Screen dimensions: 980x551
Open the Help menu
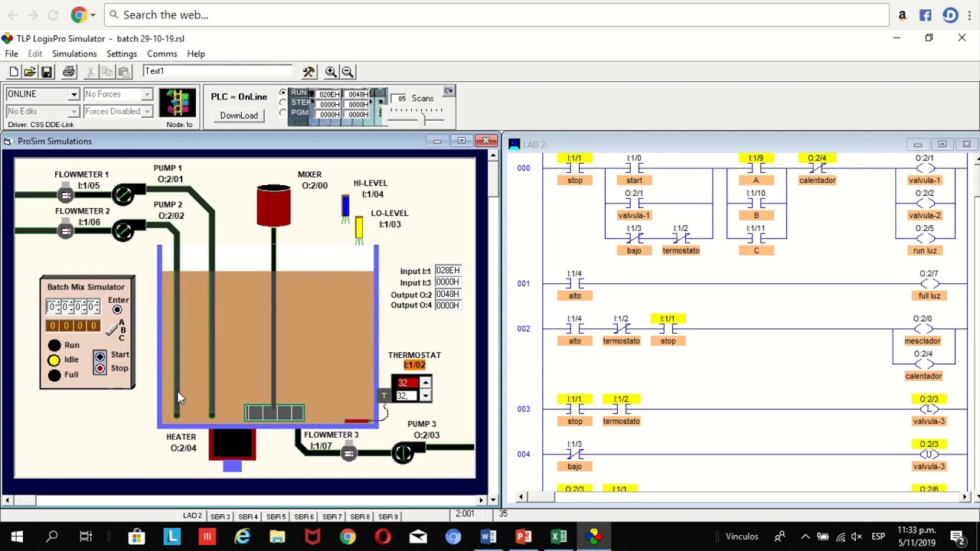click(196, 54)
